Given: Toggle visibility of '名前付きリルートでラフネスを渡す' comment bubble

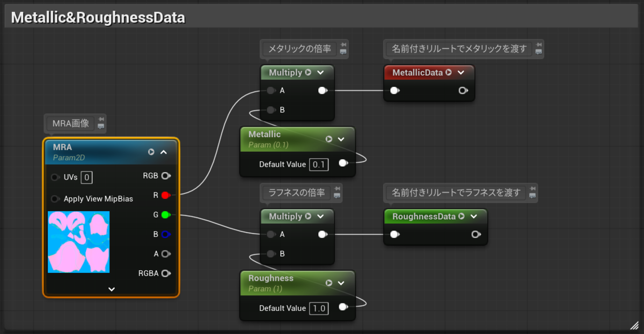Looking at the screenshot, I should (x=532, y=196).
